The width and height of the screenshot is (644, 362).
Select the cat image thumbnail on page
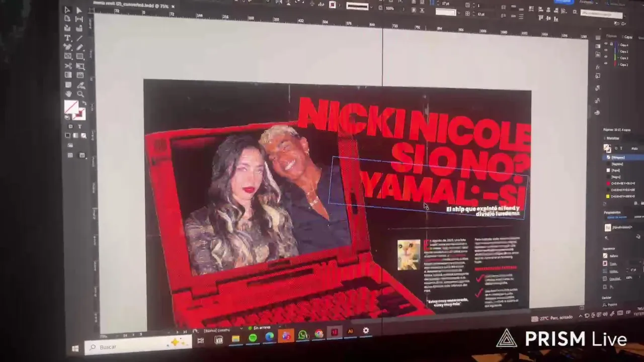409,255
